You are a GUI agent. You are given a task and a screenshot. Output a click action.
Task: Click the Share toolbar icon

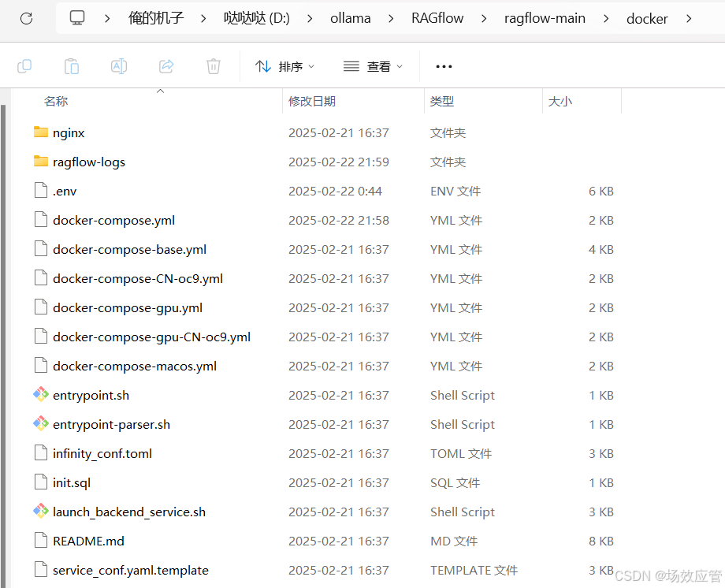[x=166, y=67]
